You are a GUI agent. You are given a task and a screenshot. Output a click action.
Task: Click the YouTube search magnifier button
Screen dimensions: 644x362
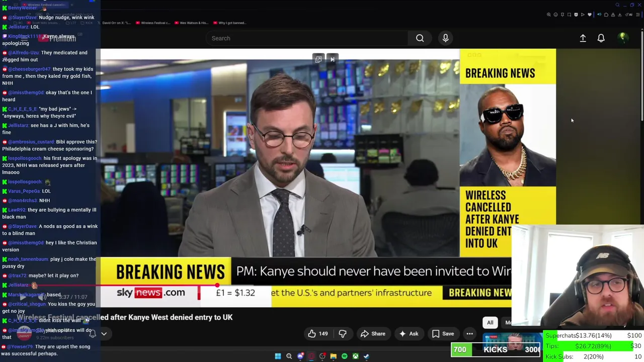pos(420,38)
